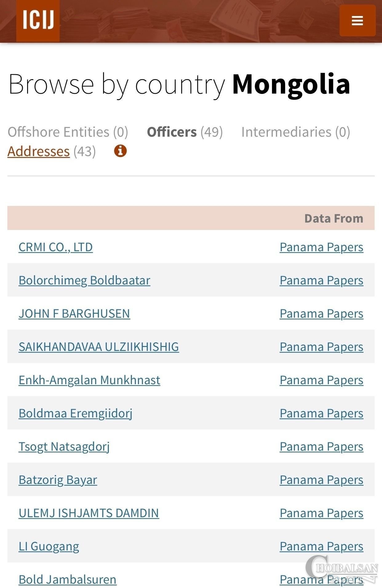Click the info icon beside Addresses
The image size is (382, 588).
120,151
